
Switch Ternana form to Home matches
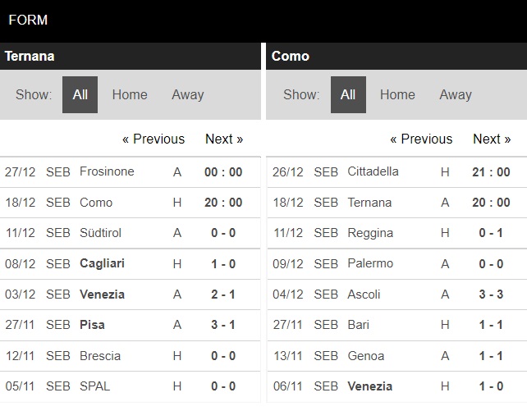click(x=130, y=94)
